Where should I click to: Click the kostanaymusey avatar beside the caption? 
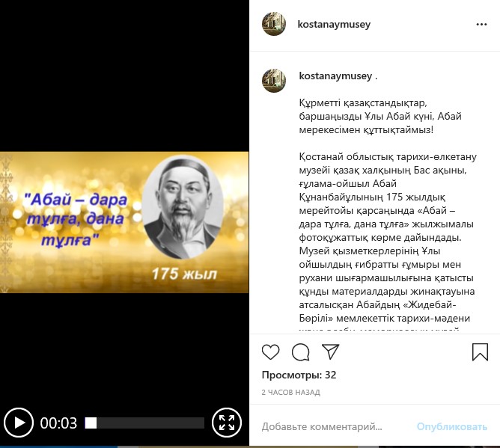point(274,81)
